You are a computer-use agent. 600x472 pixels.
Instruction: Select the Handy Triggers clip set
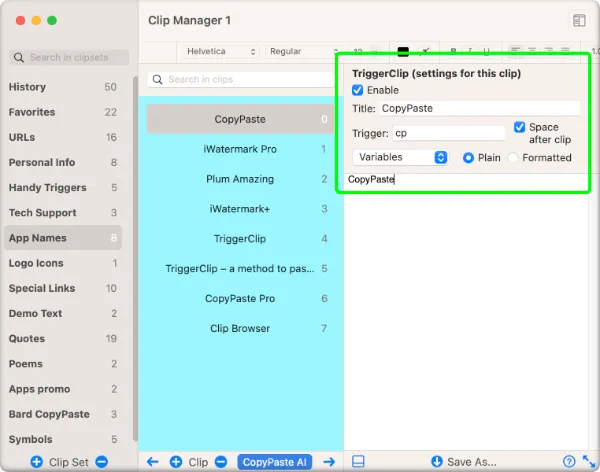(x=63, y=188)
